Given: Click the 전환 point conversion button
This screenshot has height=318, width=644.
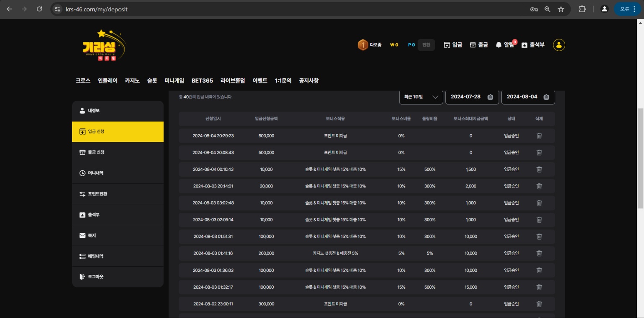Looking at the screenshot, I should (x=426, y=45).
